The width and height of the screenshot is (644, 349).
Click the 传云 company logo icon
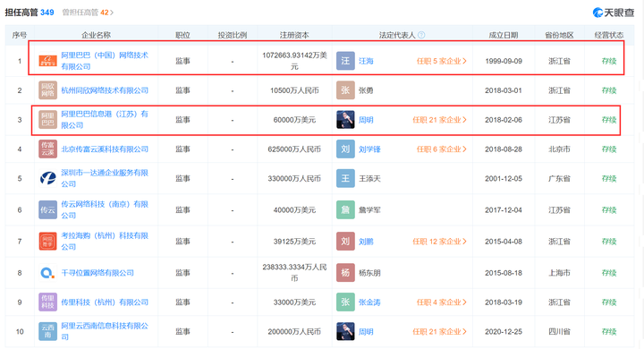[x=47, y=209]
